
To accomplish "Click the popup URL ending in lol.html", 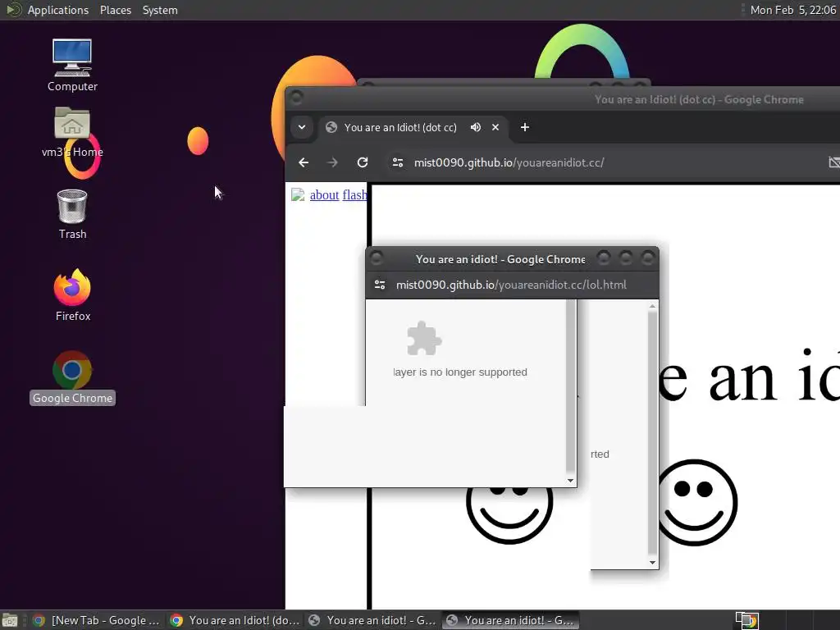I will tap(511, 285).
